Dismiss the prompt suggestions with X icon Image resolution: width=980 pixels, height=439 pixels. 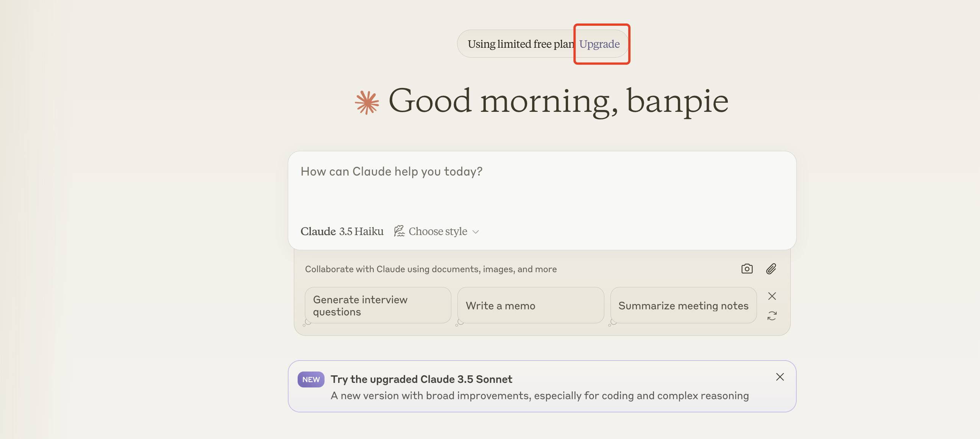[x=771, y=296]
